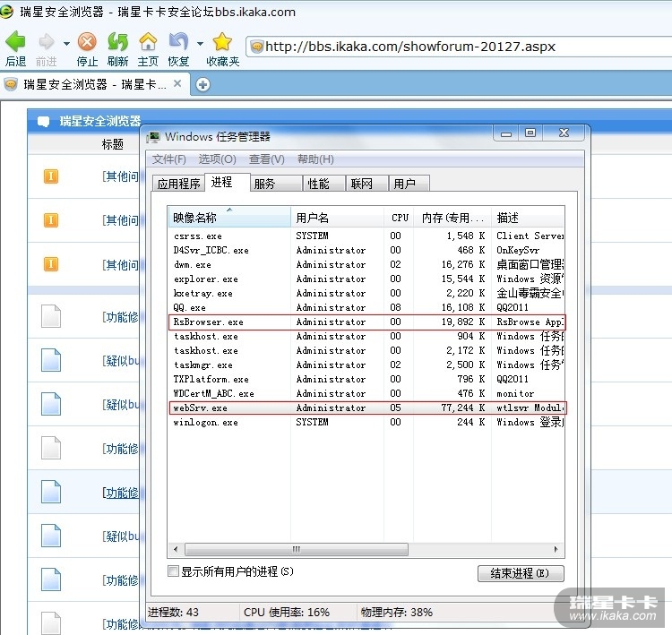Screen dimensions: 672x635
Task: Click the forum speech bubble icon
Action: [x=43, y=121]
